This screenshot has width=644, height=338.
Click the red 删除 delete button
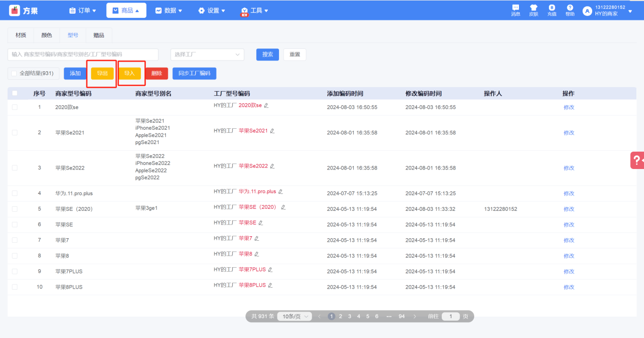(x=157, y=73)
